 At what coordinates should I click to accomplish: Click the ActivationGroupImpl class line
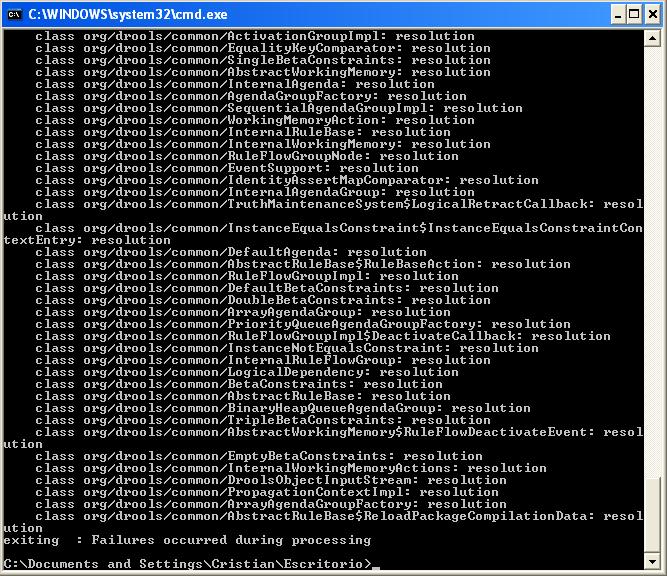255,36
